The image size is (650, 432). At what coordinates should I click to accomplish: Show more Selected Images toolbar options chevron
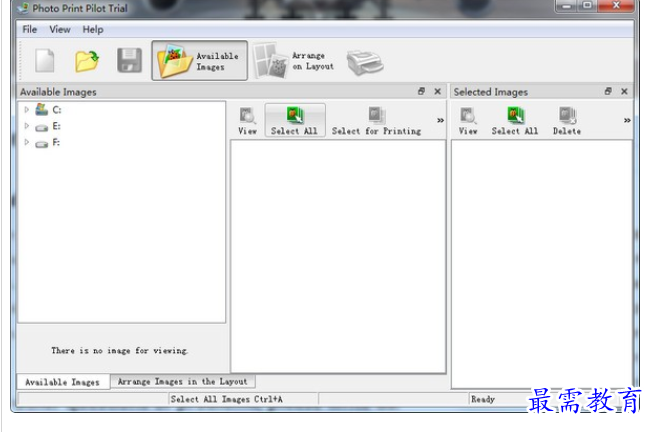pos(627,120)
